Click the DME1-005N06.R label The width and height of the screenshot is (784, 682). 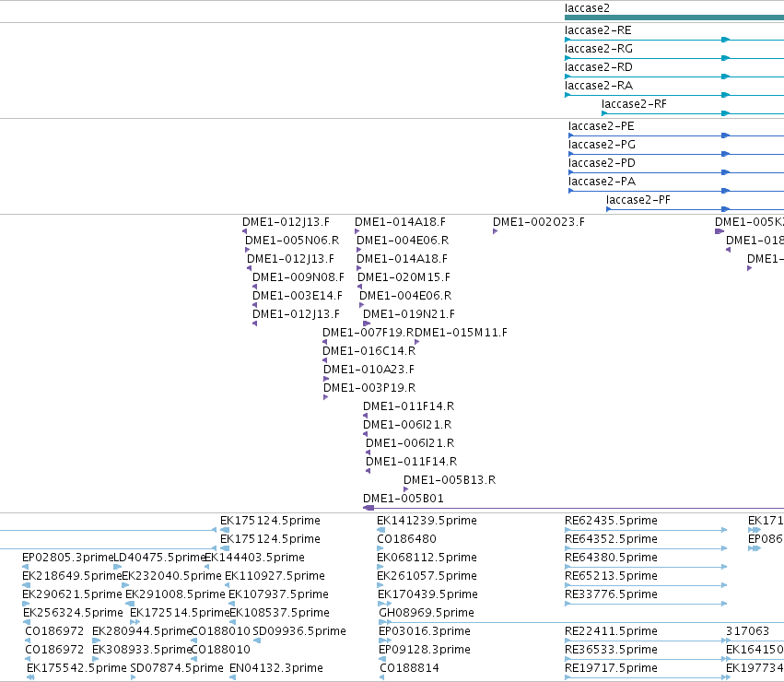tap(292, 241)
